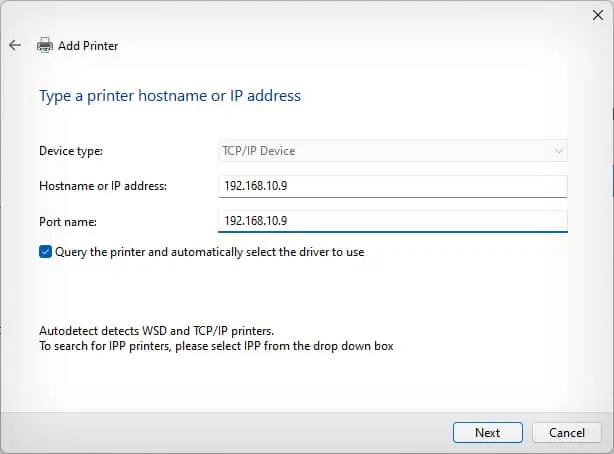The width and height of the screenshot is (614, 454).
Task: Click the 'Device type:' label
Action: click(71, 151)
